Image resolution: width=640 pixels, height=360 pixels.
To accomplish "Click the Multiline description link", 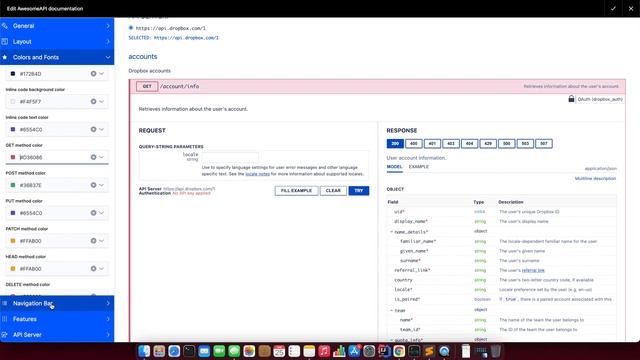I will tap(596, 179).
